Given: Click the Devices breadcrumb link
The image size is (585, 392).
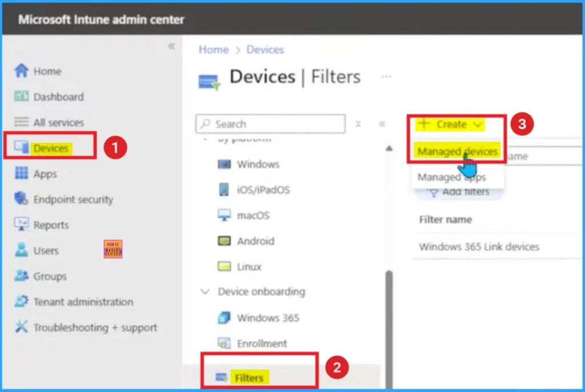Looking at the screenshot, I should pyautogui.click(x=265, y=50).
